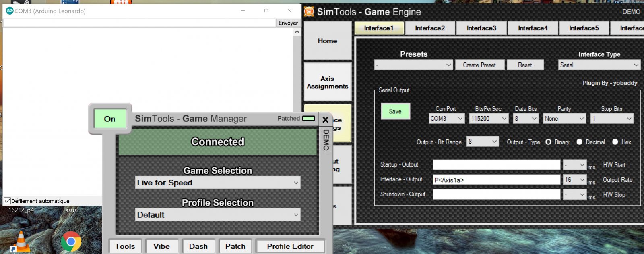Image resolution: width=644 pixels, height=254 pixels.
Task: Click the Patch button in Game Manager
Action: point(235,246)
